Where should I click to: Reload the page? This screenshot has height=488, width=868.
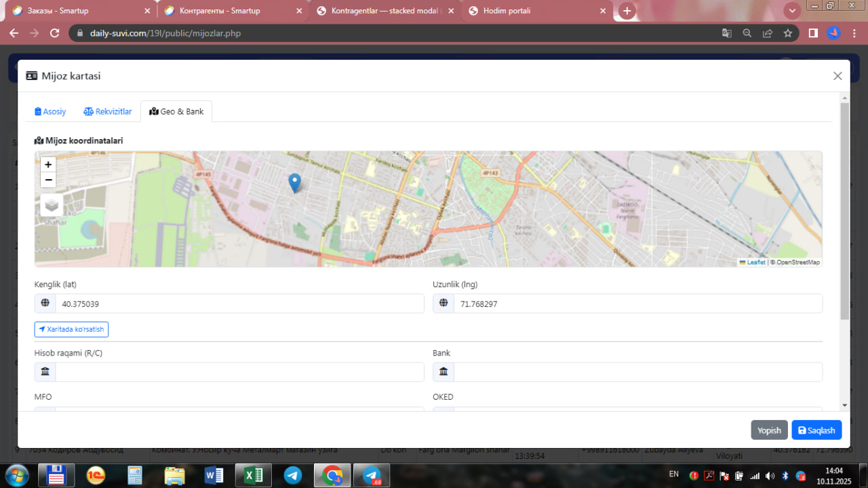[x=55, y=33]
